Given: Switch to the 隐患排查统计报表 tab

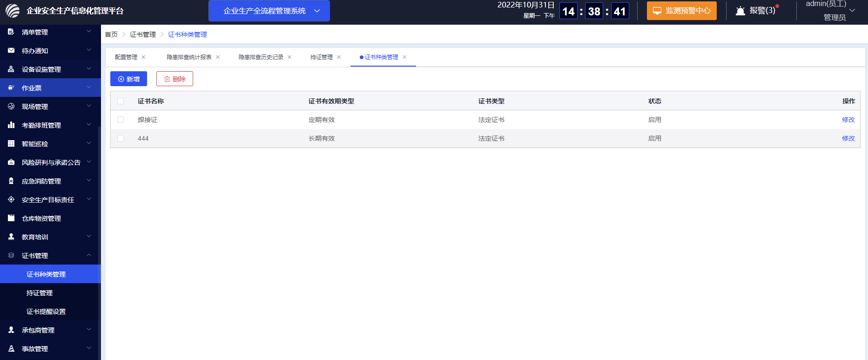Looking at the screenshot, I should 189,57.
